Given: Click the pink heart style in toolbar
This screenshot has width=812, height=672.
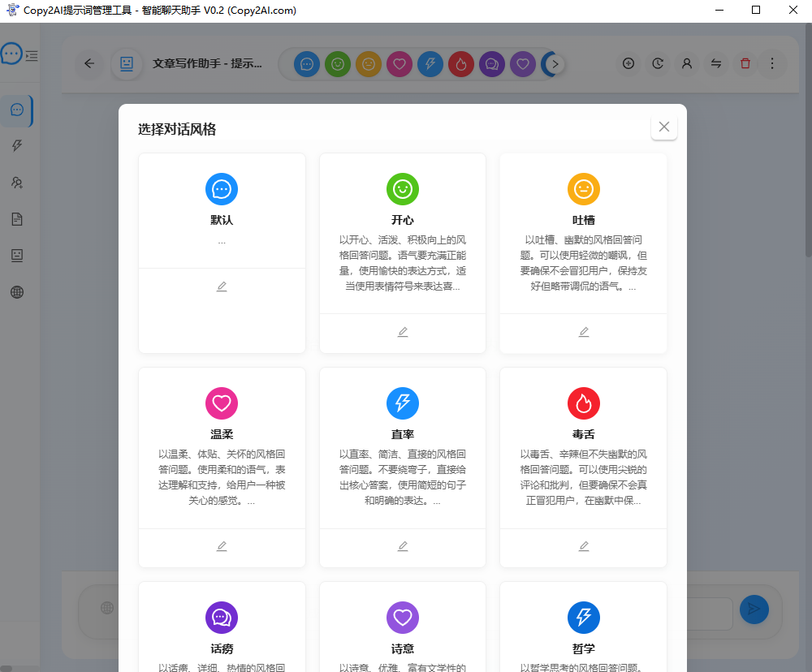Looking at the screenshot, I should pos(400,64).
